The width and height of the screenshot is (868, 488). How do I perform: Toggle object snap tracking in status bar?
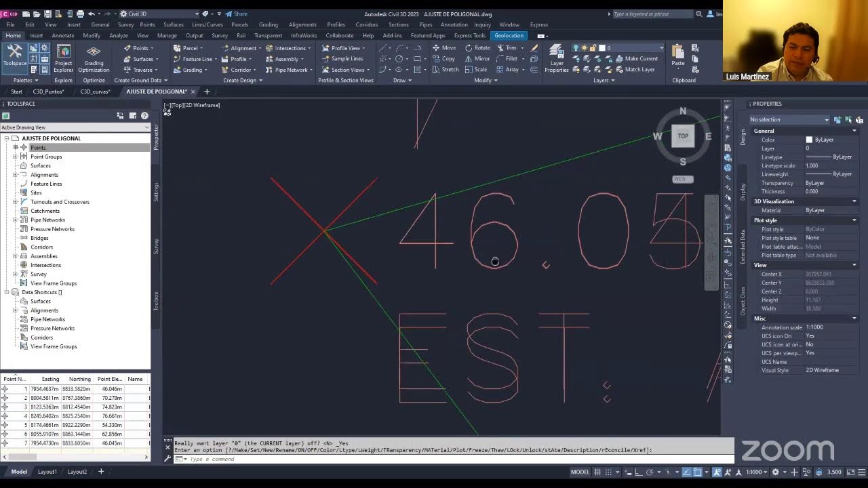686,472
